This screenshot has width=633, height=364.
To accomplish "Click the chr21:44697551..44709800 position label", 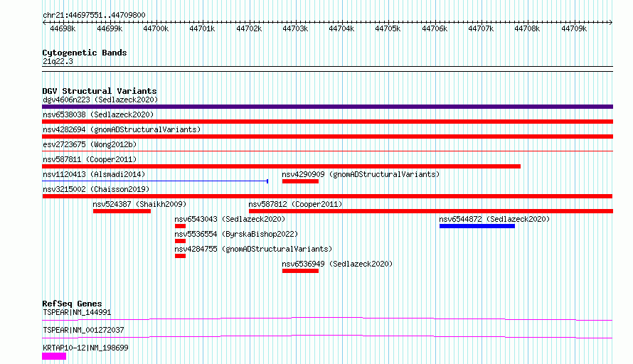I will (94, 15).
